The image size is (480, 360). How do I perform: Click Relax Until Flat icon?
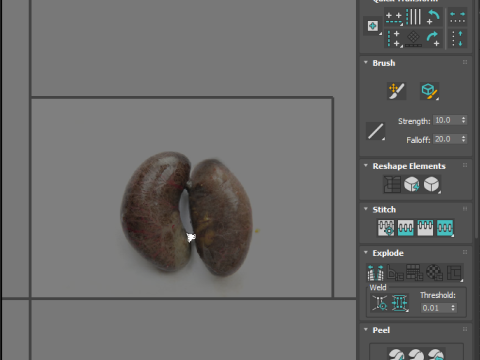[412, 184]
